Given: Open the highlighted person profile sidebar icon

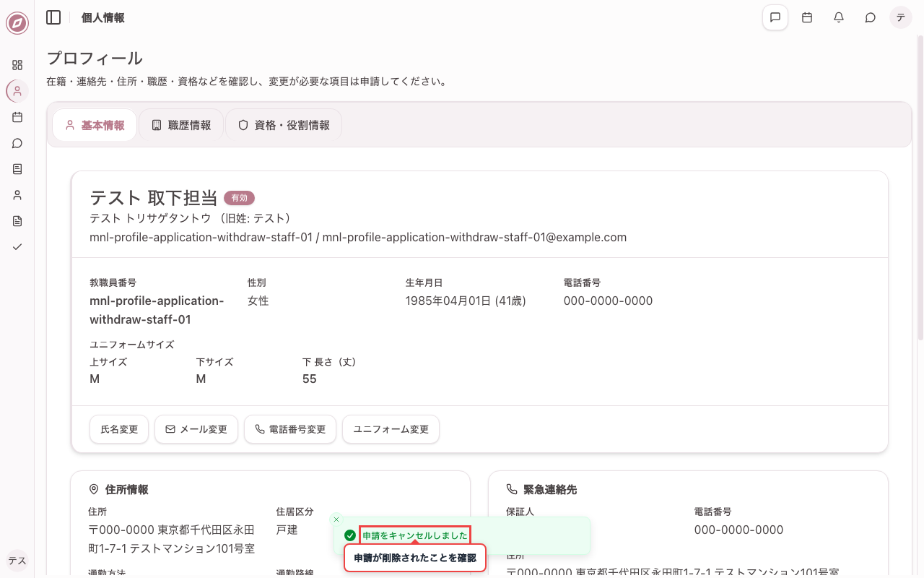Looking at the screenshot, I should [x=17, y=91].
